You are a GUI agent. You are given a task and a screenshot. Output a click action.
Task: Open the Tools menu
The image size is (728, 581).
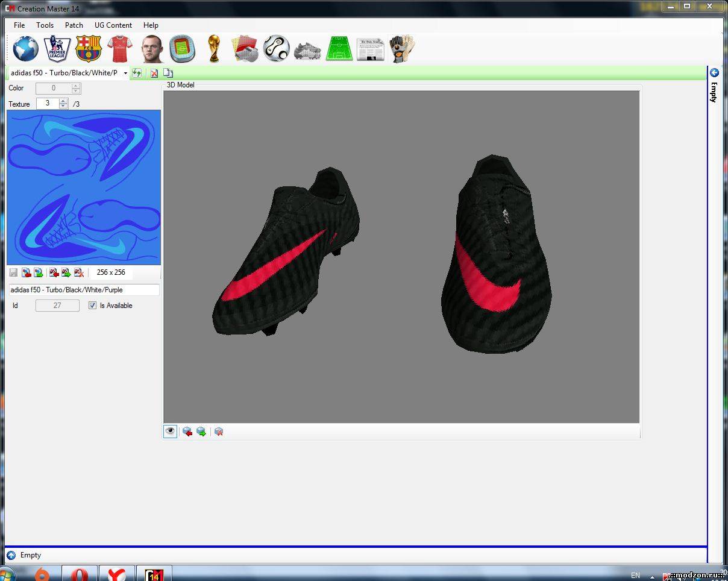45,25
